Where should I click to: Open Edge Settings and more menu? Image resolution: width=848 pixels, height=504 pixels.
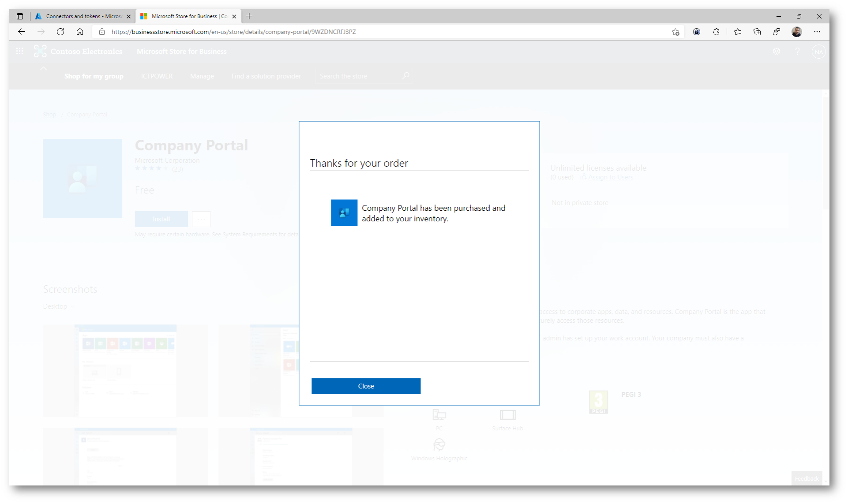pyautogui.click(x=817, y=32)
